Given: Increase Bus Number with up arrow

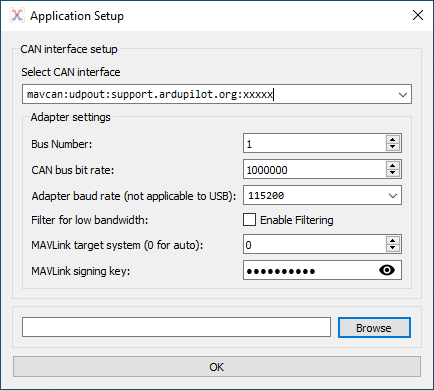Looking at the screenshot, I should pos(393,140).
